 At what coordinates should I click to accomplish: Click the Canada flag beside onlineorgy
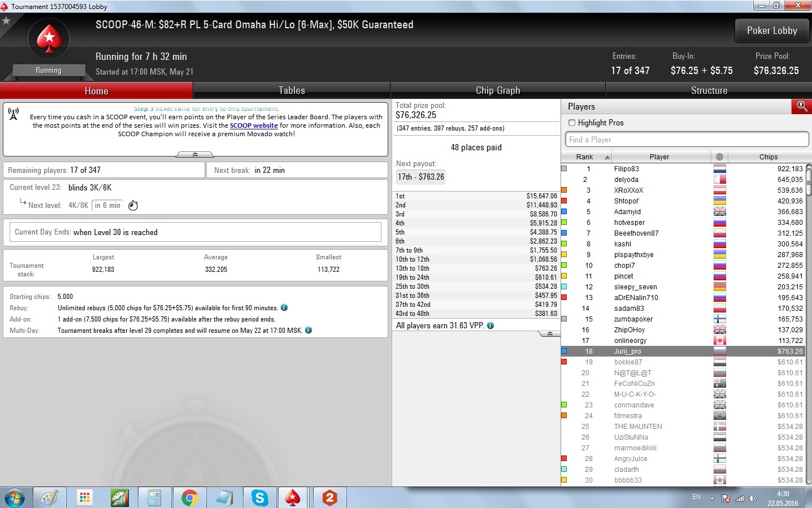719,341
